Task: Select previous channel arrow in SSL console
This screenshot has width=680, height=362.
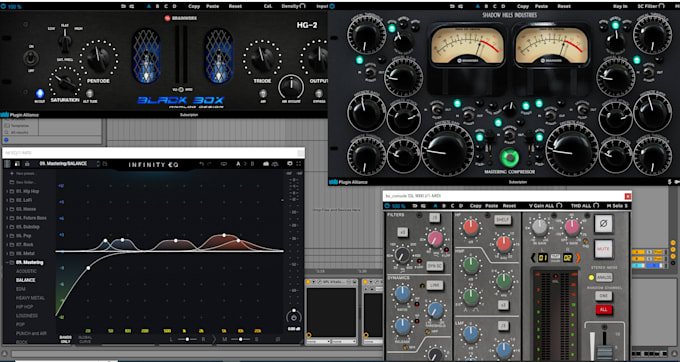Action: 533,258
